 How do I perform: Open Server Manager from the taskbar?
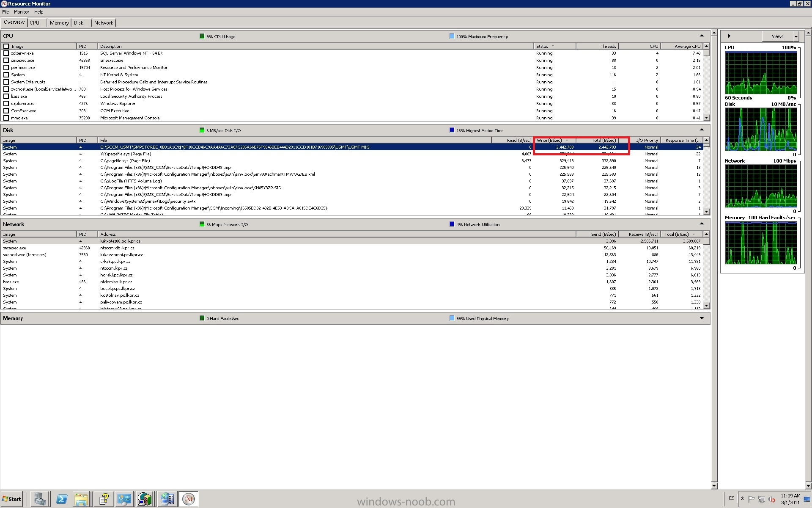coord(40,499)
